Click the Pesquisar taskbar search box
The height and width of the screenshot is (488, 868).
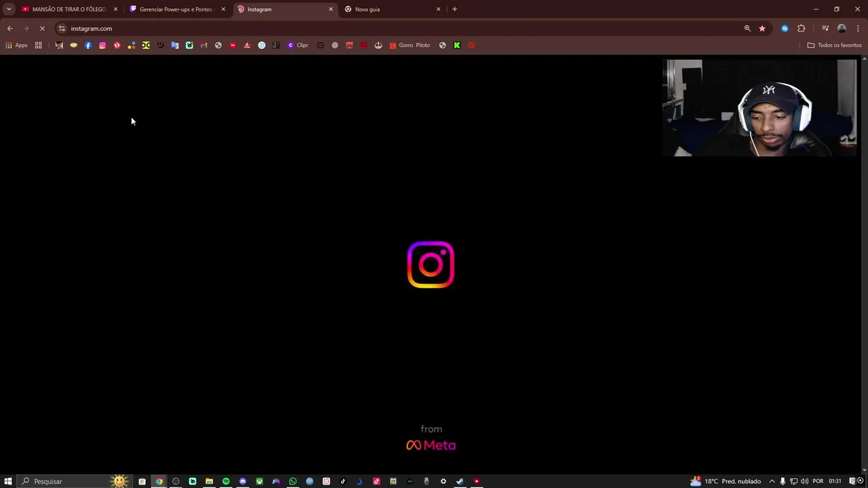coord(75,481)
